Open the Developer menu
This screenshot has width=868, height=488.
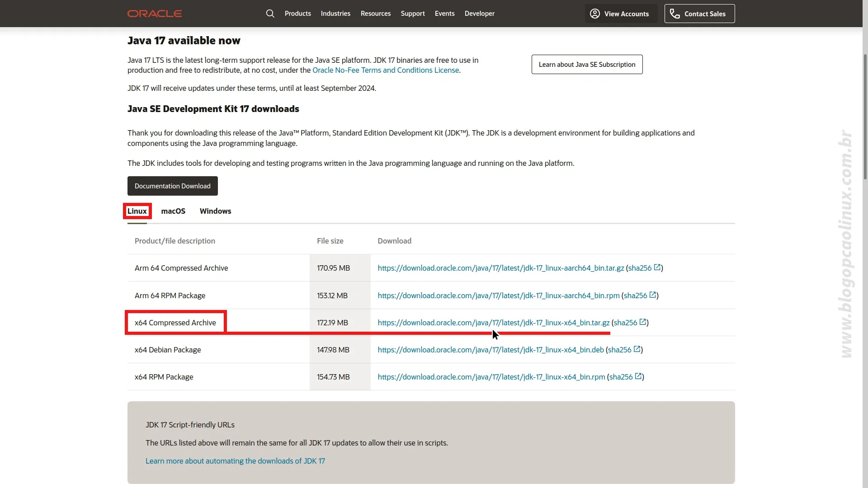pyautogui.click(x=479, y=13)
